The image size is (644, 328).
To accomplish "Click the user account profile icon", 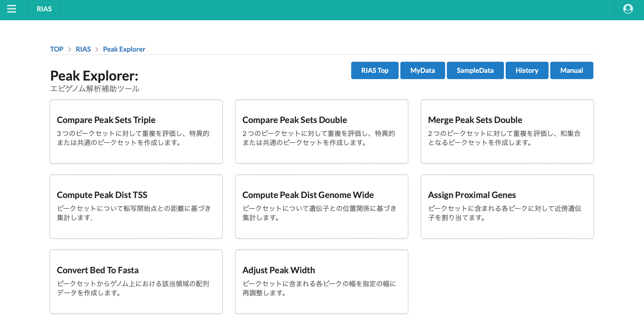I will coord(628,9).
